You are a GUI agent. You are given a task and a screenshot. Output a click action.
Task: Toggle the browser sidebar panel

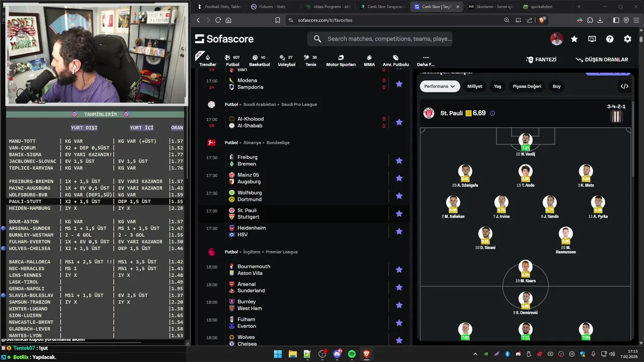point(616,20)
